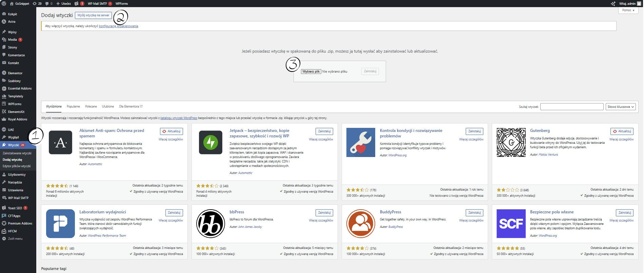644x273 pixels.
Task: Click the Szukaj wtyczek search field
Action: click(x=571, y=107)
